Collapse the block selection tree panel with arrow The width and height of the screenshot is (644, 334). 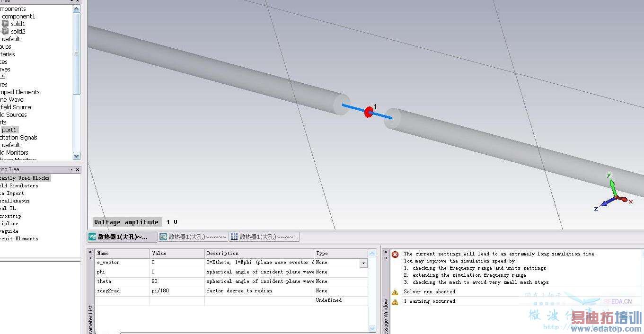(x=72, y=169)
